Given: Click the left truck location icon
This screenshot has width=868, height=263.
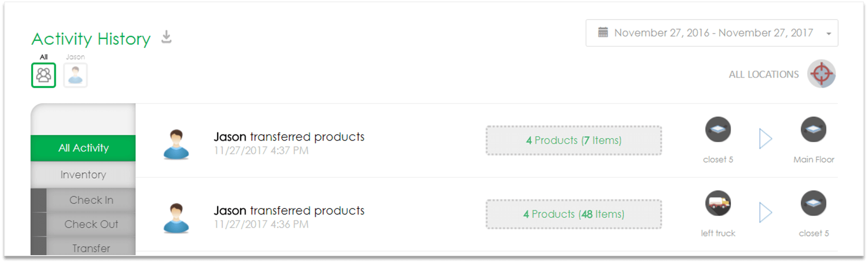Looking at the screenshot, I should 718,203.
